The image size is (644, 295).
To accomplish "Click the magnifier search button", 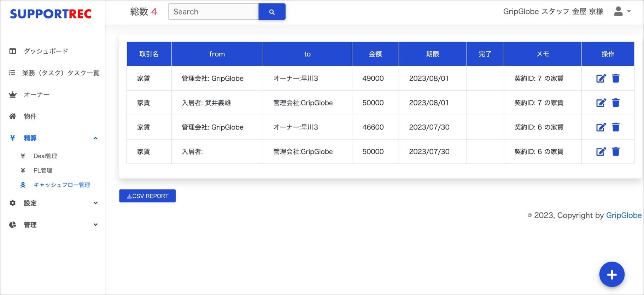I will click(x=271, y=12).
